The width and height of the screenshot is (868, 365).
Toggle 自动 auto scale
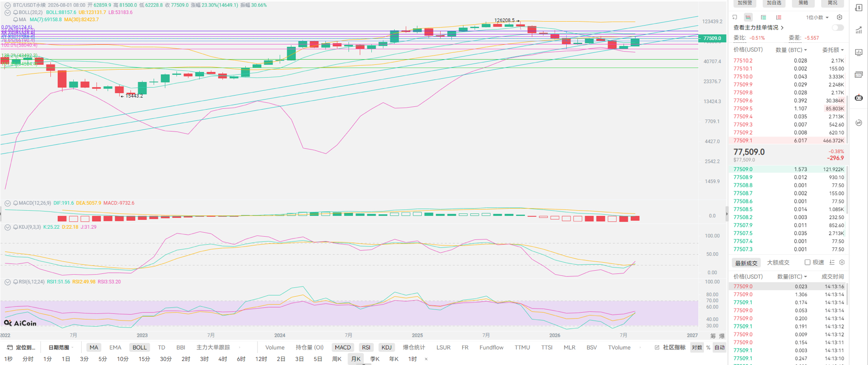pos(720,347)
